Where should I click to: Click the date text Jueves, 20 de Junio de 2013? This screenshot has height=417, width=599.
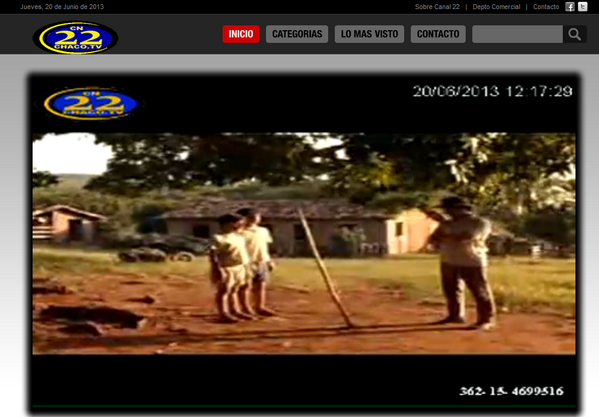(x=62, y=7)
